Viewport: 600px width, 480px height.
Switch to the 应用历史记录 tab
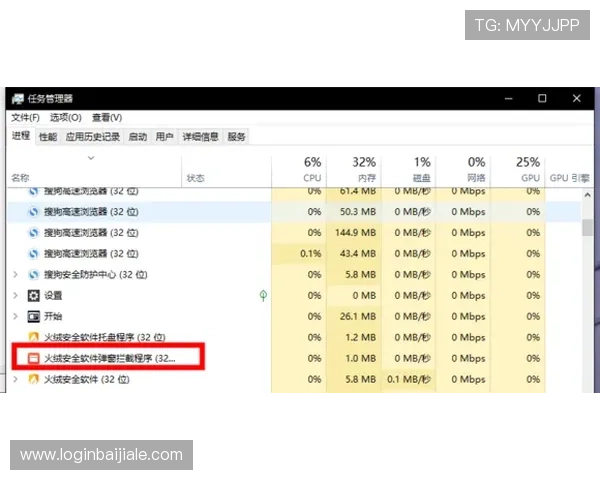point(93,137)
